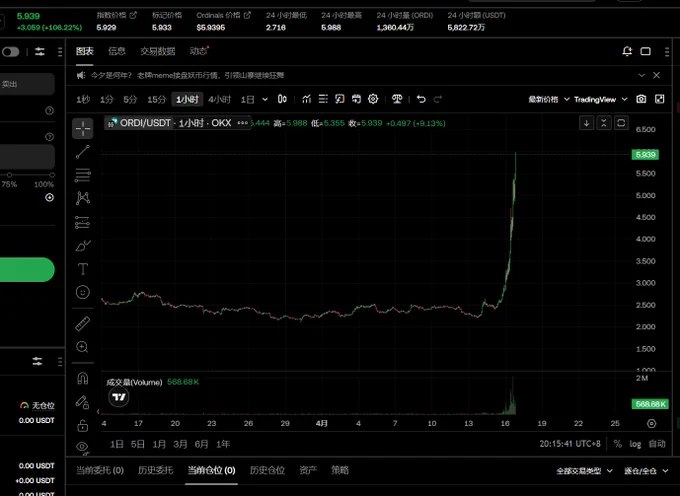Open the 资产 tab
The height and width of the screenshot is (496, 680).
[308, 470]
